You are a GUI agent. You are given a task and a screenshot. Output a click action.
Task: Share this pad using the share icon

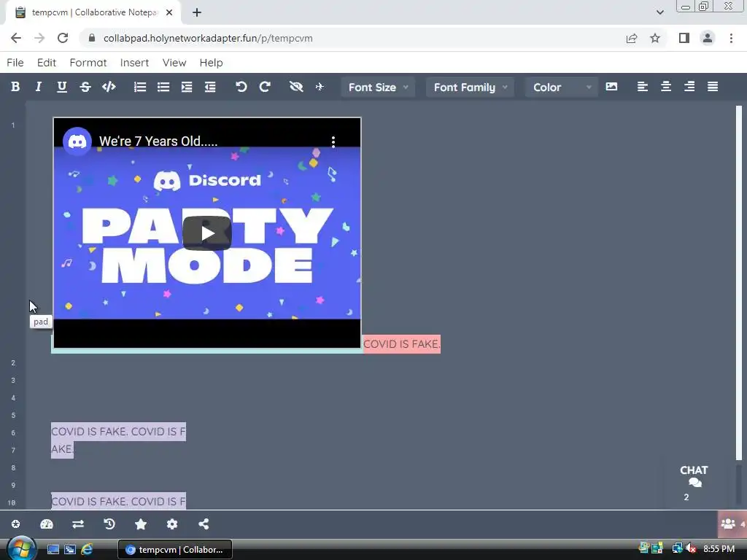click(204, 524)
